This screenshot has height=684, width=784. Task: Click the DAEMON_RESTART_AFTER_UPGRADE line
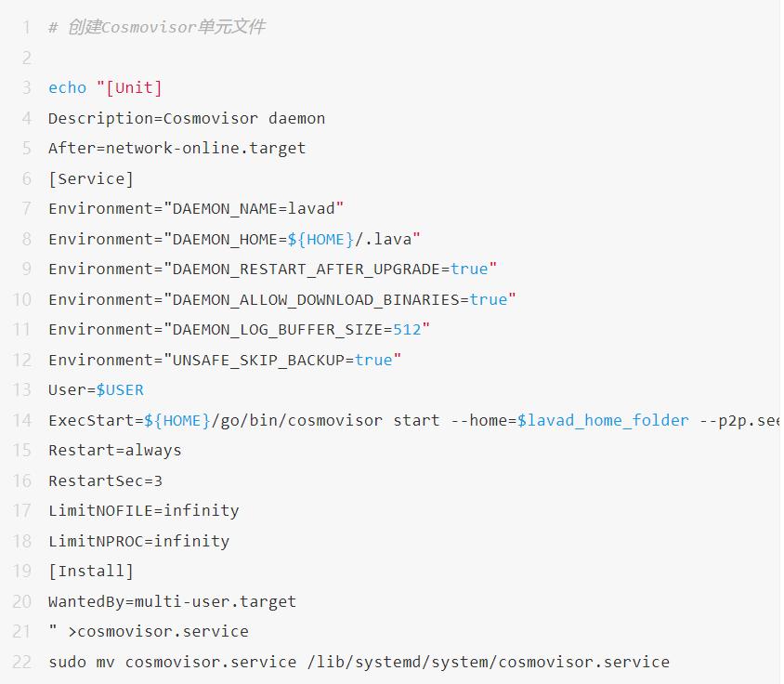coord(273,269)
